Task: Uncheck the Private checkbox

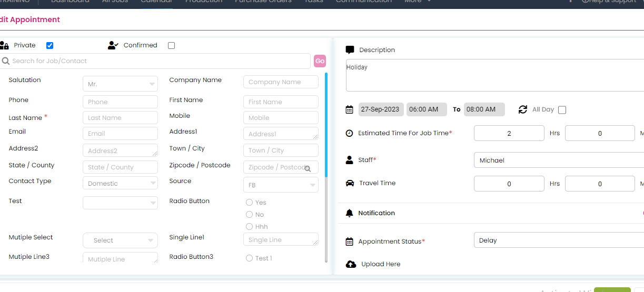Action: click(x=49, y=45)
